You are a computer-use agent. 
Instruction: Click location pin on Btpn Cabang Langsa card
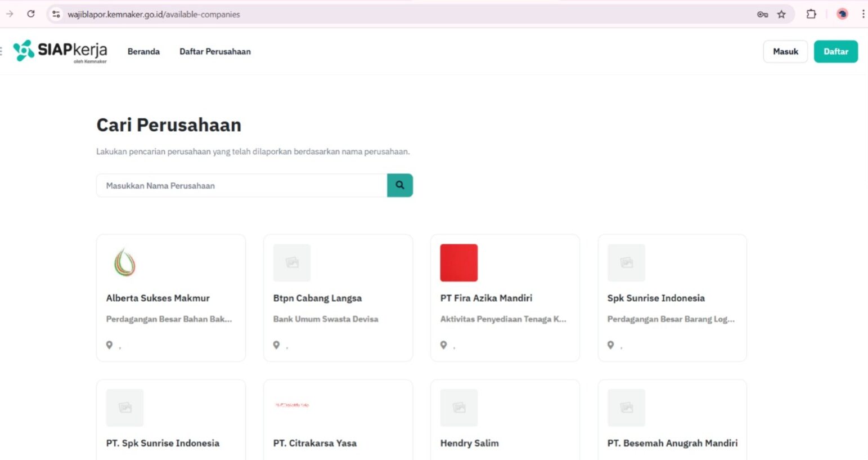pos(276,345)
